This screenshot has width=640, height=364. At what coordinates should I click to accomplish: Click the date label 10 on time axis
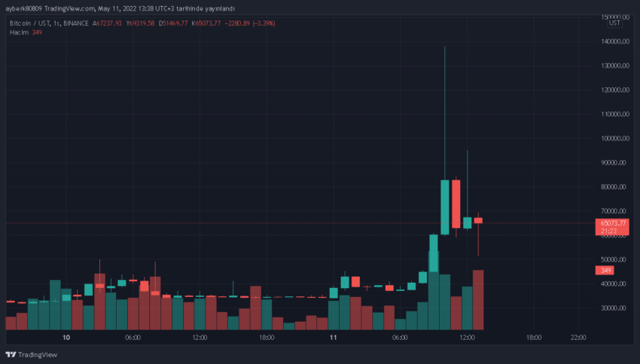(66, 338)
